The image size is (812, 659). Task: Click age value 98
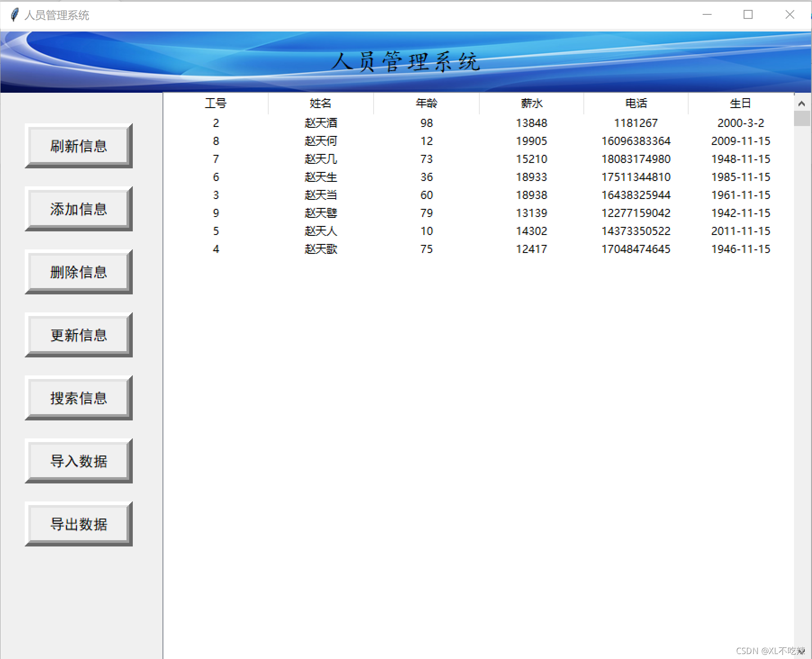pyautogui.click(x=427, y=123)
